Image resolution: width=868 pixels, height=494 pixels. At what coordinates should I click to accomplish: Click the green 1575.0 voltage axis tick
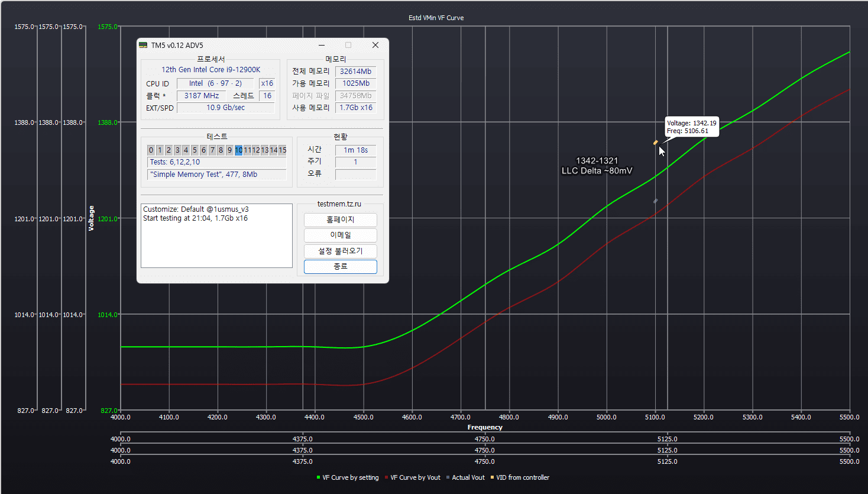click(x=108, y=27)
